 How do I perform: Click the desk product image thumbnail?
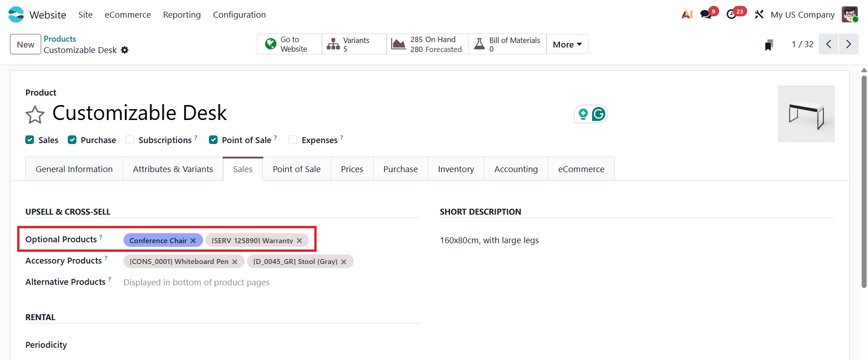click(806, 114)
